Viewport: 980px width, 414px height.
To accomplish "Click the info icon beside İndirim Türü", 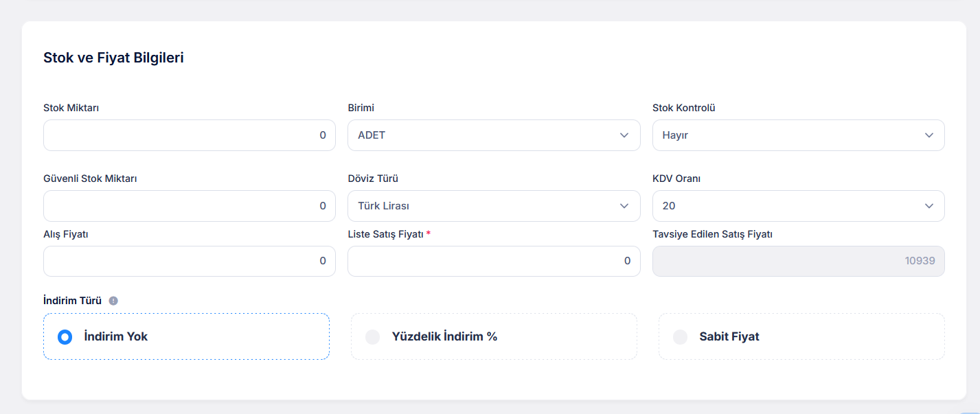I will (113, 301).
